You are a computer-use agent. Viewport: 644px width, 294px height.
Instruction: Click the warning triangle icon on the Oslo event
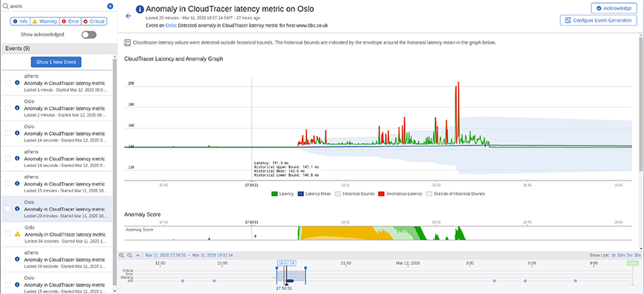[17, 234]
